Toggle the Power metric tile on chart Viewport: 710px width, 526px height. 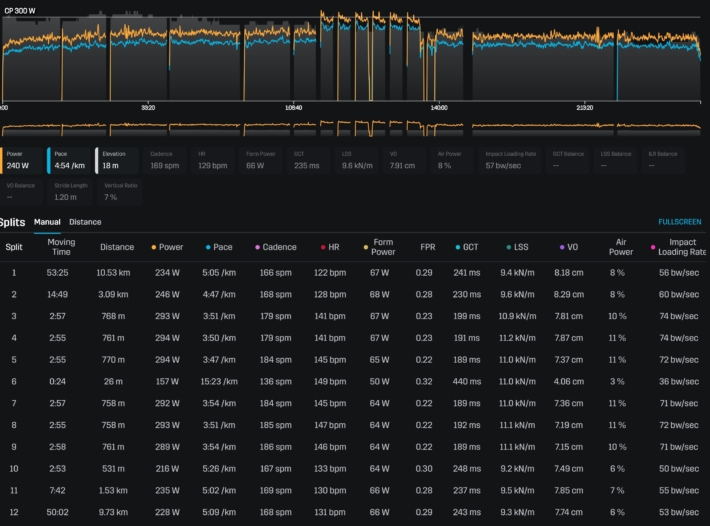coord(23,160)
